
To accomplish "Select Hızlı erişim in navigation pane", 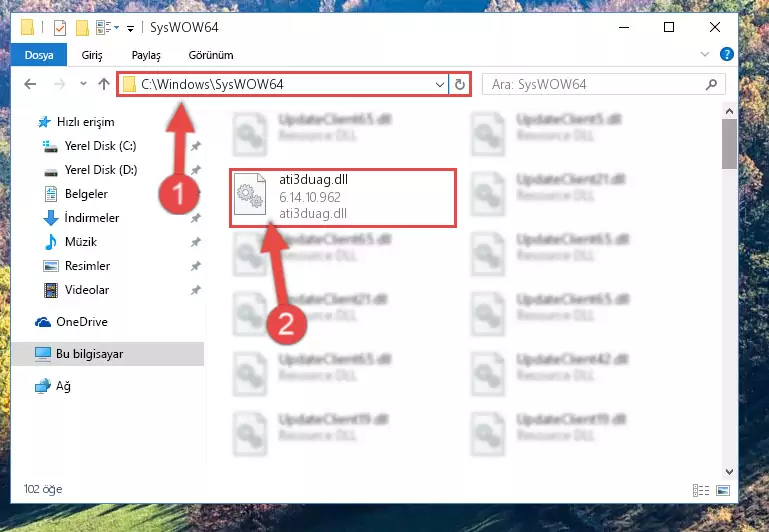I will coord(85,122).
